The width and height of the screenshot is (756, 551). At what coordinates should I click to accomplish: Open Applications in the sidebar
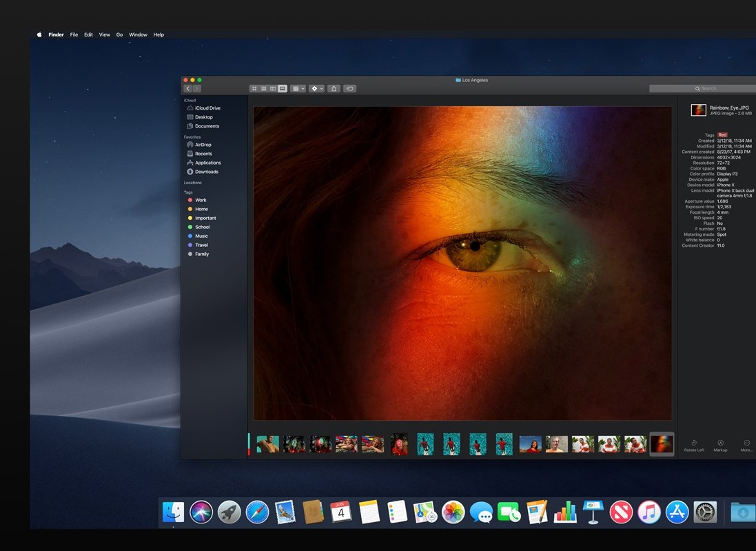coord(204,163)
